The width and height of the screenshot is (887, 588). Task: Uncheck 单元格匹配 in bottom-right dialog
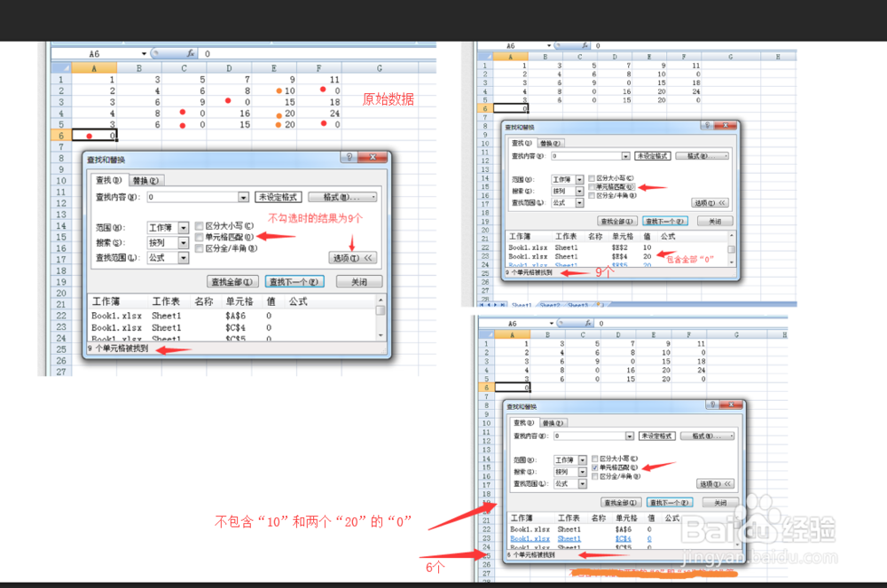pyautogui.click(x=595, y=467)
